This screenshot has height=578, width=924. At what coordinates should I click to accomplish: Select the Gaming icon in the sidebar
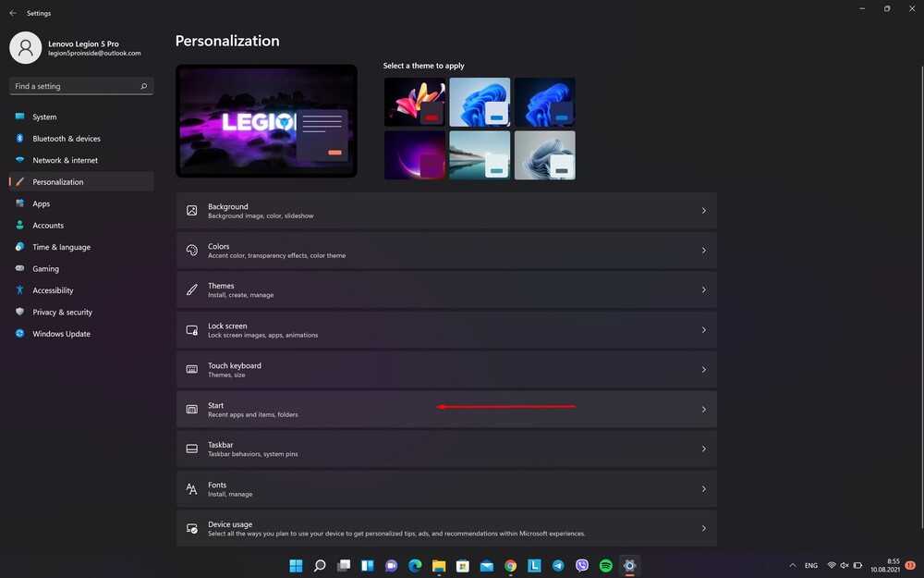pyautogui.click(x=19, y=269)
